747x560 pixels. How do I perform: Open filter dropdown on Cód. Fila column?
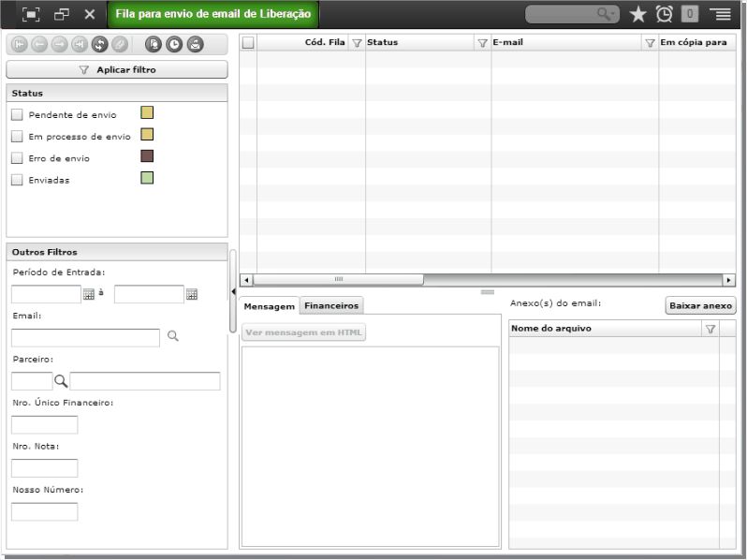click(x=357, y=43)
